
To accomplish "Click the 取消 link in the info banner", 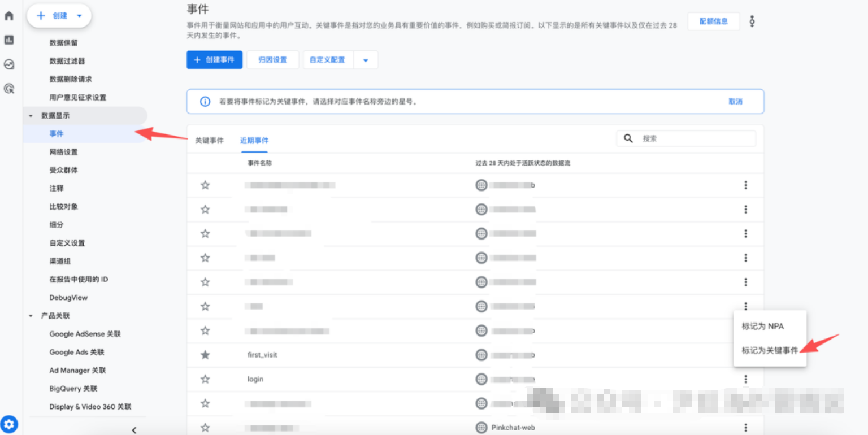I will click(736, 101).
